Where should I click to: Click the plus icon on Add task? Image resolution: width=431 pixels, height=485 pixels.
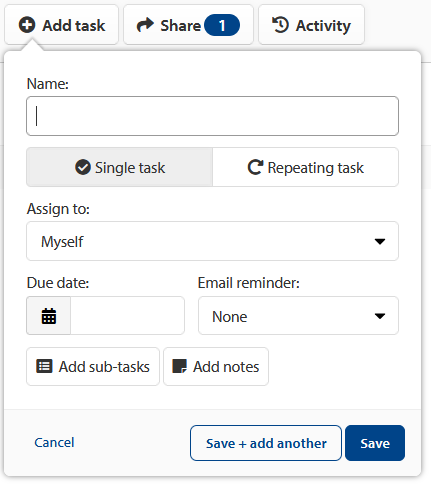(27, 25)
